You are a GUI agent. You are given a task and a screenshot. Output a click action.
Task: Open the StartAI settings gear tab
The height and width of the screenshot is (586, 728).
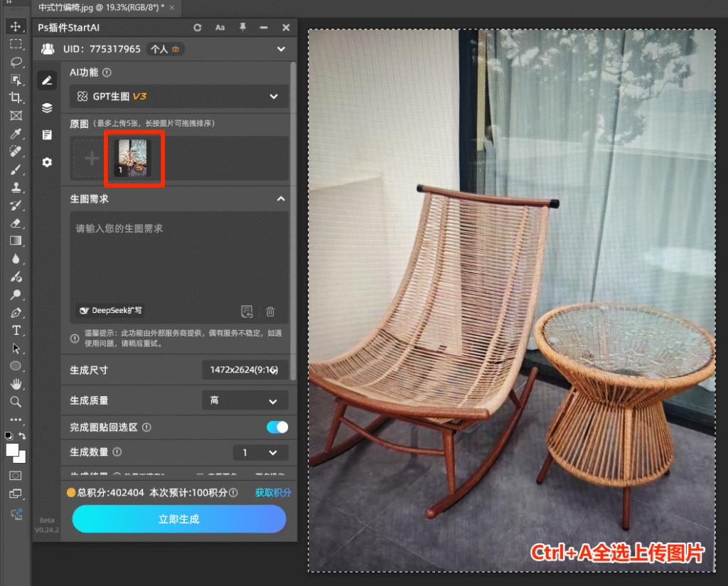[x=47, y=163]
